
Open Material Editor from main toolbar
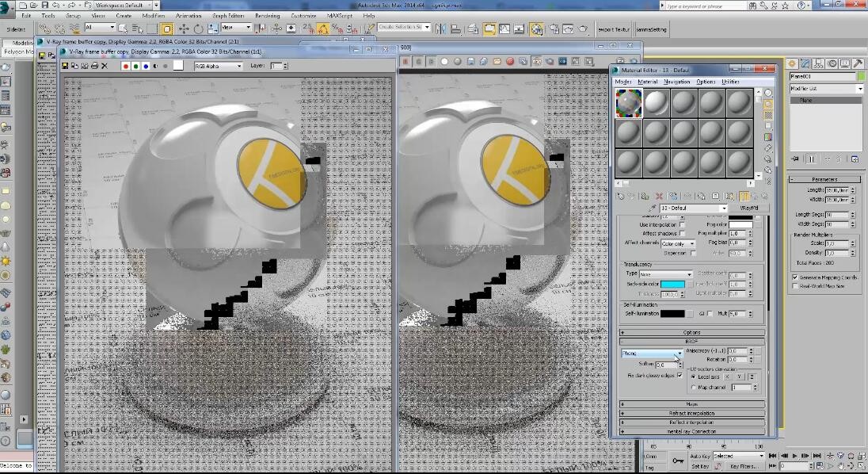pyautogui.click(x=536, y=29)
